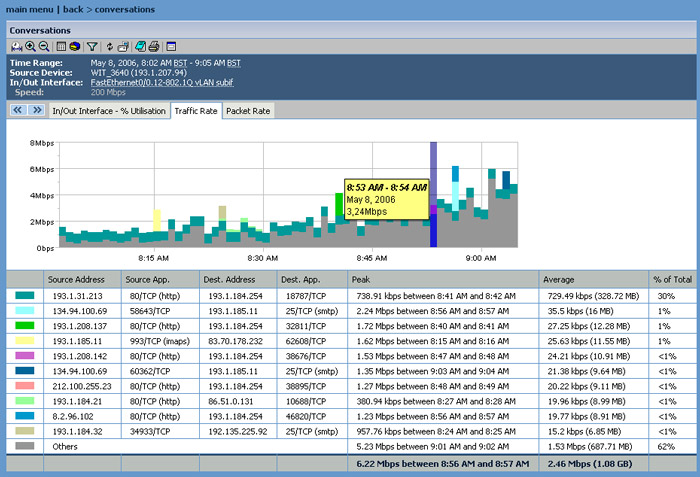
Task: Go to previous period with « button
Action: 18,110
